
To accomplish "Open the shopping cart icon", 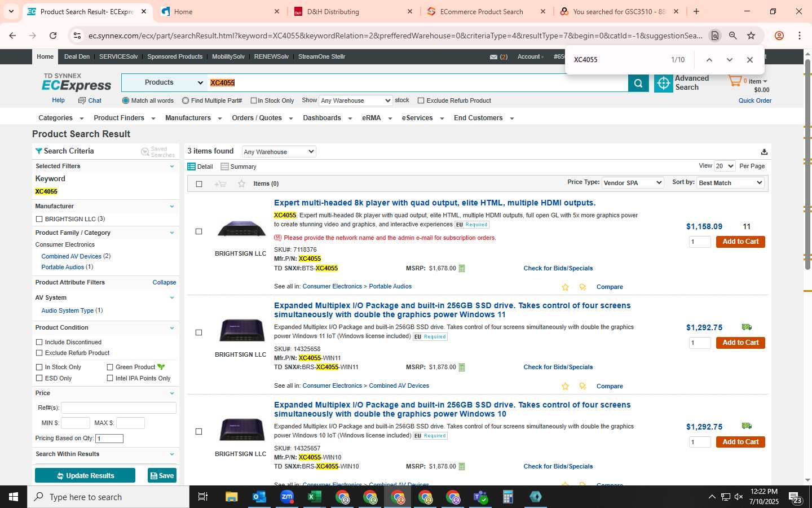I will (x=735, y=81).
